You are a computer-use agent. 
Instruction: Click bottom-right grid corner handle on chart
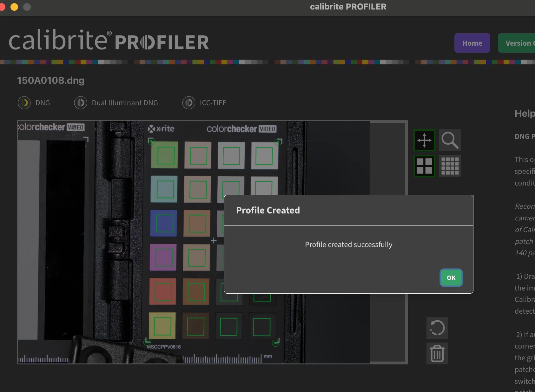(x=276, y=343)
